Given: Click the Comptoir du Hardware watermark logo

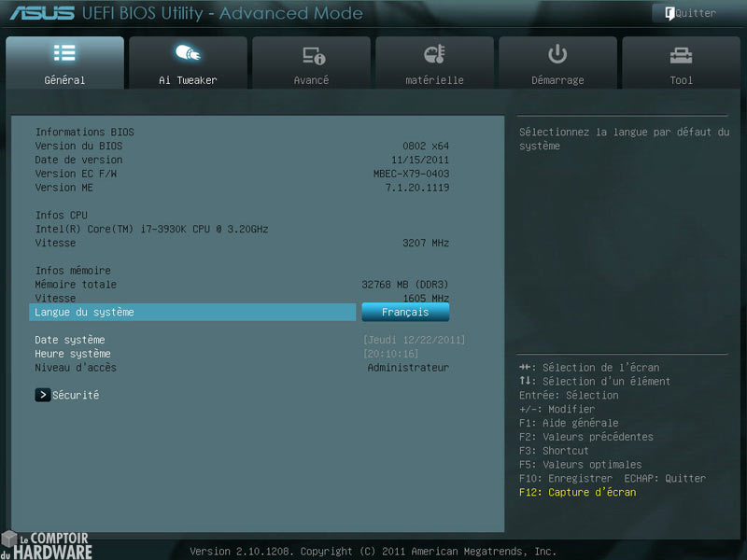Looking at the screenshot, I should (47, 544).
